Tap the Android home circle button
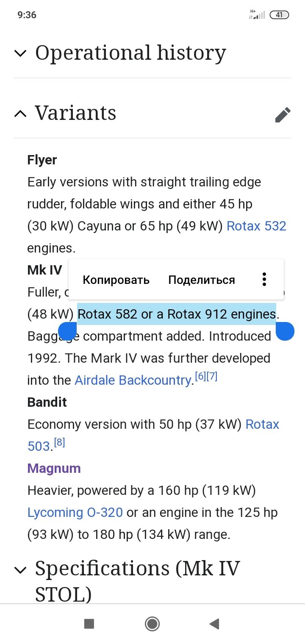 click(x=152, y=624)
